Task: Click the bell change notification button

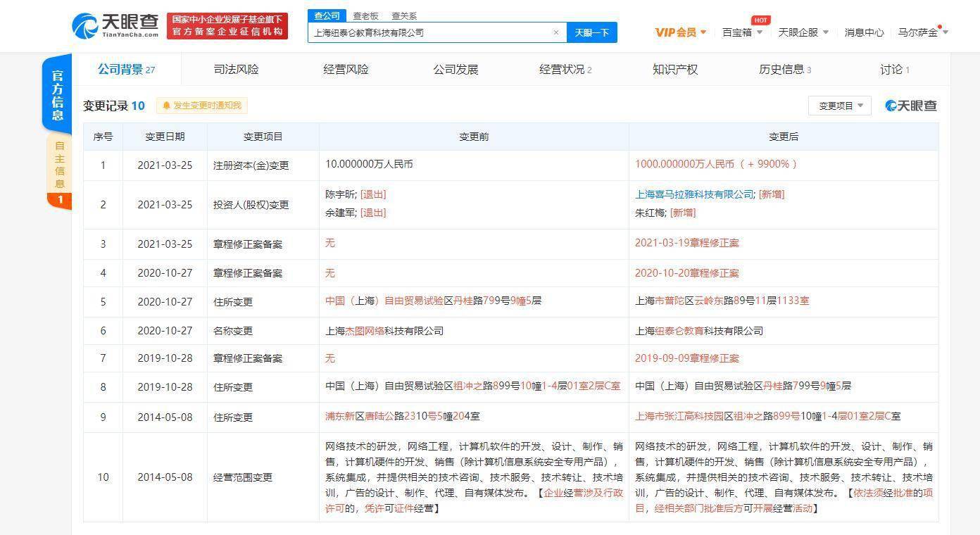Action: pos(202,106)
